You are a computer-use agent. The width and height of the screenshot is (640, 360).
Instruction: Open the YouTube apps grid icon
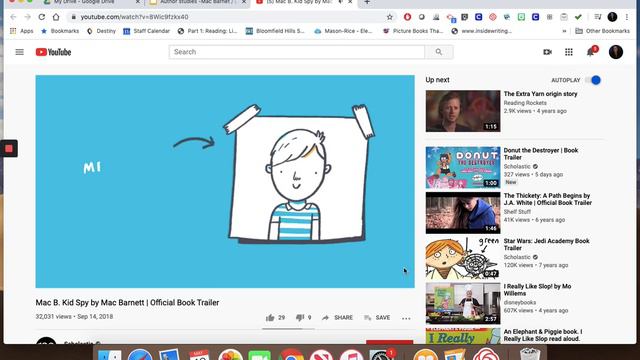tap(569, 52)
